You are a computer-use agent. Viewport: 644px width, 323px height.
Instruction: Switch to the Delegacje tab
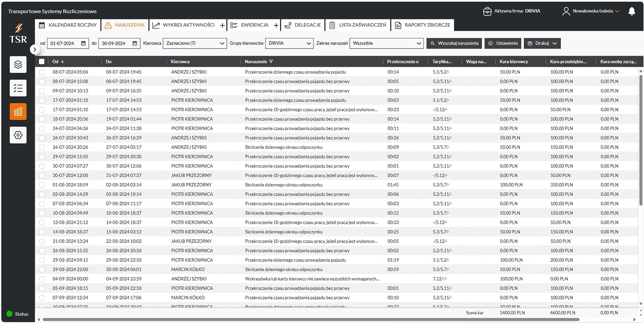(x=302, y=25)
